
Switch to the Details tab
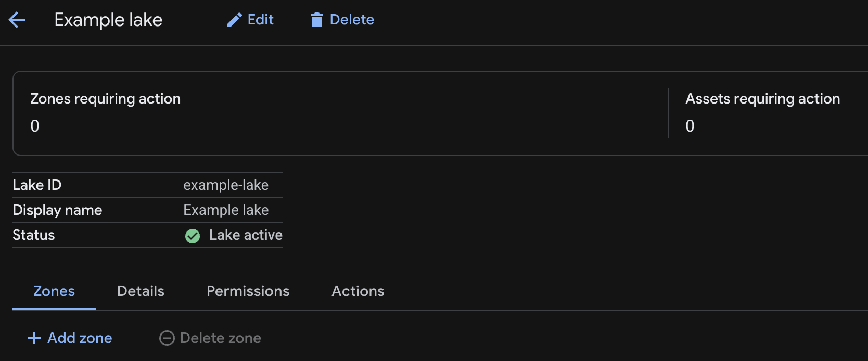pos(141,291)
